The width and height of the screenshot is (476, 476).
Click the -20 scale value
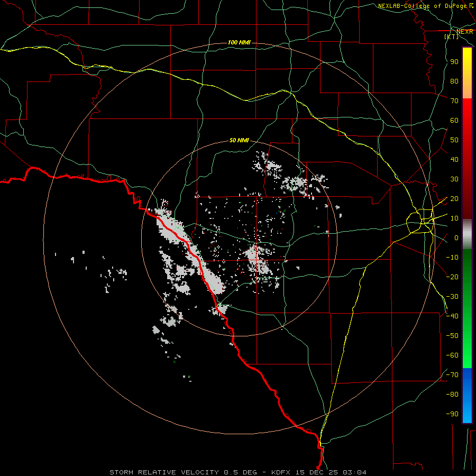click(452, 277)
